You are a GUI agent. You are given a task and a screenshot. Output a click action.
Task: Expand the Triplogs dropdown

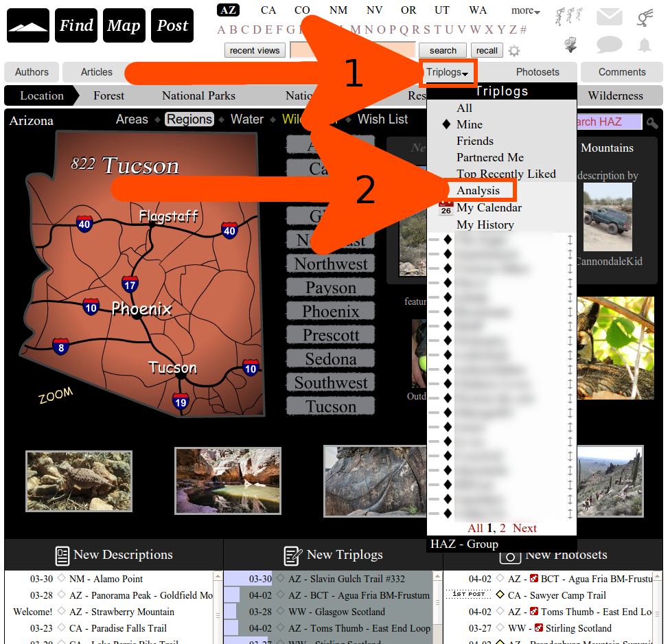pos(448,72)
